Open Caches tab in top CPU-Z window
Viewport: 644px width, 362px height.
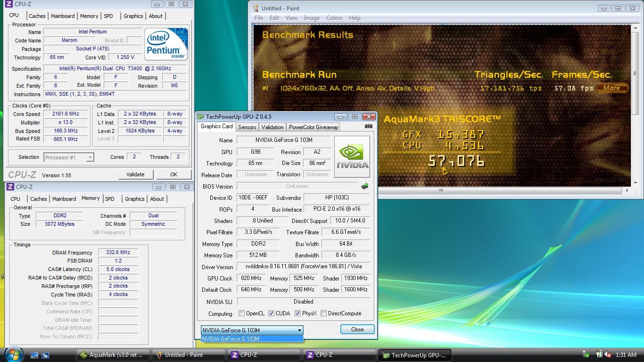[x=37, y=16]
